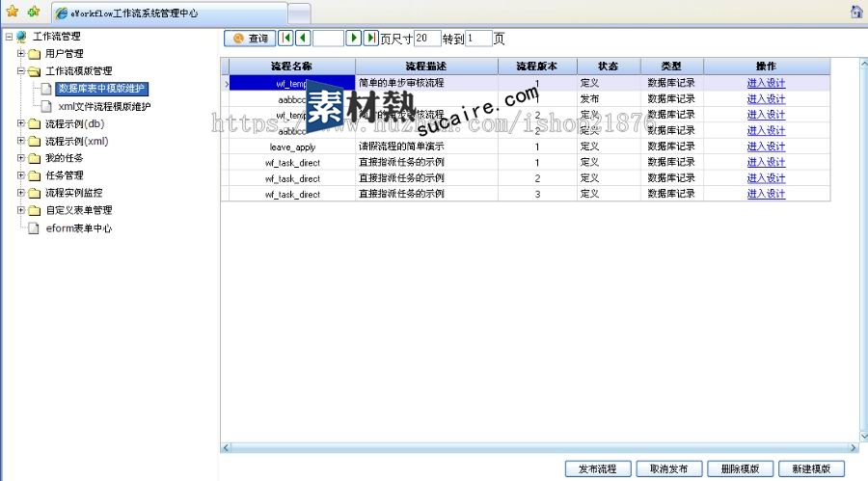Click the browser home icon
The height and width of the screenshot is (481, 868).
click(x=855, y=11)
